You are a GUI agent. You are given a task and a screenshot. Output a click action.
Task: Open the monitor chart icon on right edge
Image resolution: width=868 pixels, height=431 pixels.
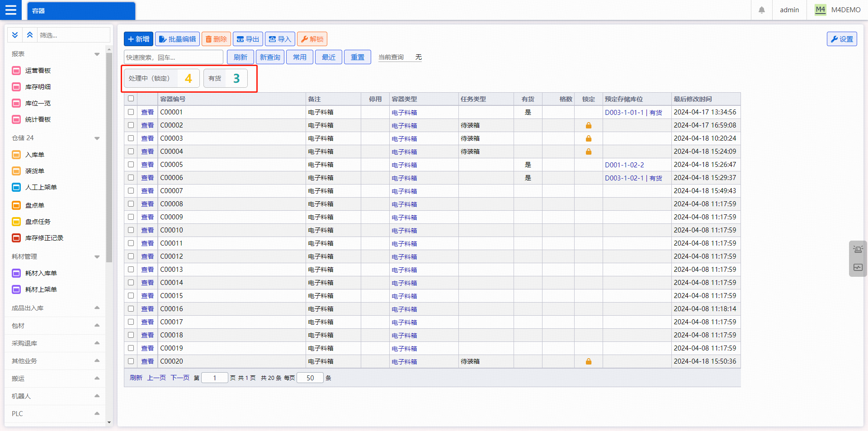(858, 267)
